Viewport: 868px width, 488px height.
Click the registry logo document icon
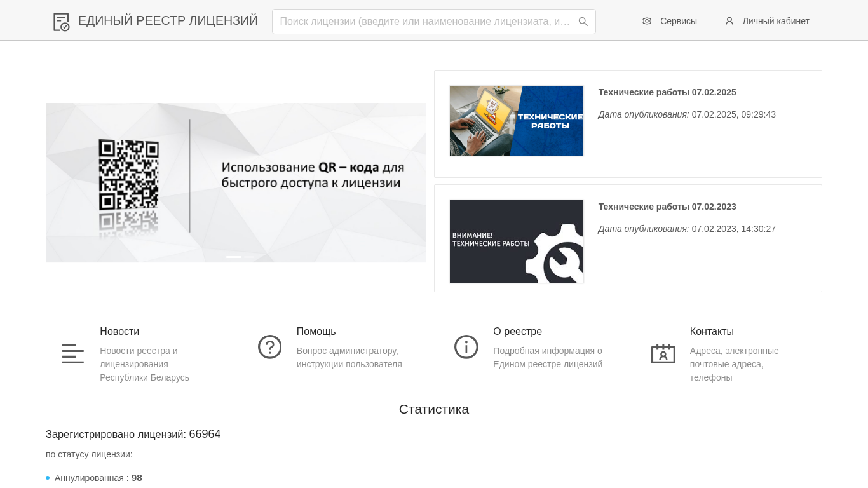coord(61,22)
